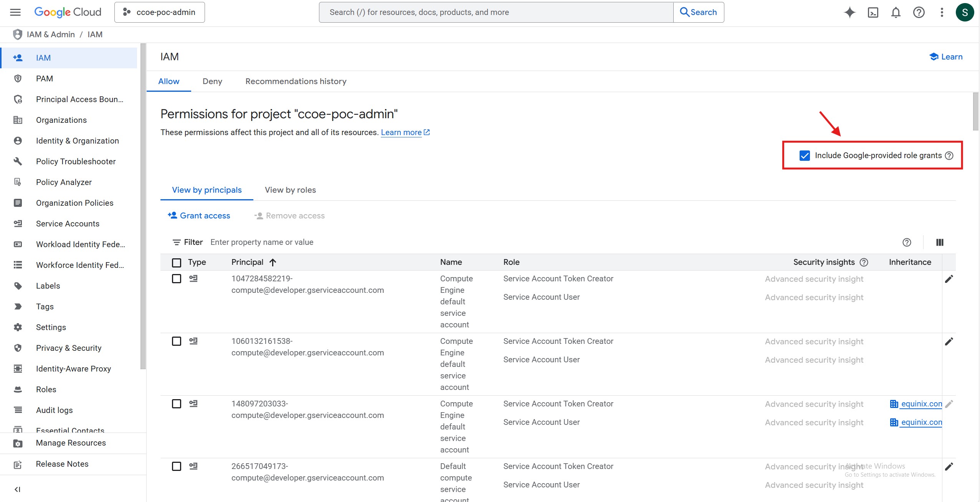Switch to View by roles tab

point(290,190)
